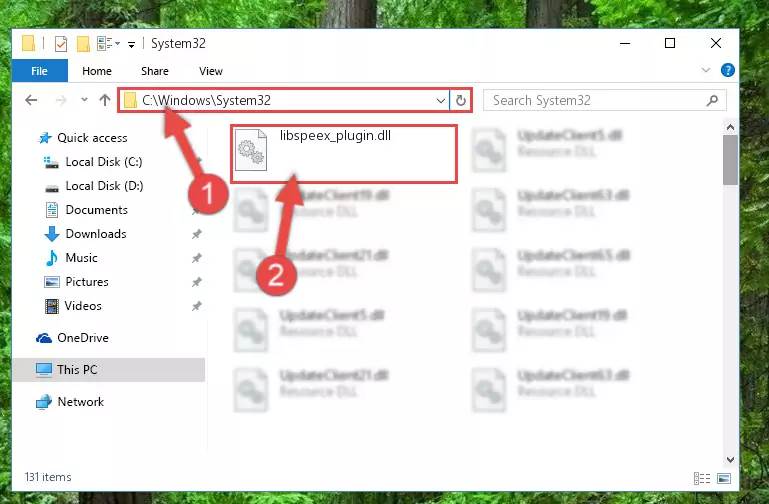Click the pin icon next to Pictures
This screenshot has width=769, height=504.
coord(197,282)
